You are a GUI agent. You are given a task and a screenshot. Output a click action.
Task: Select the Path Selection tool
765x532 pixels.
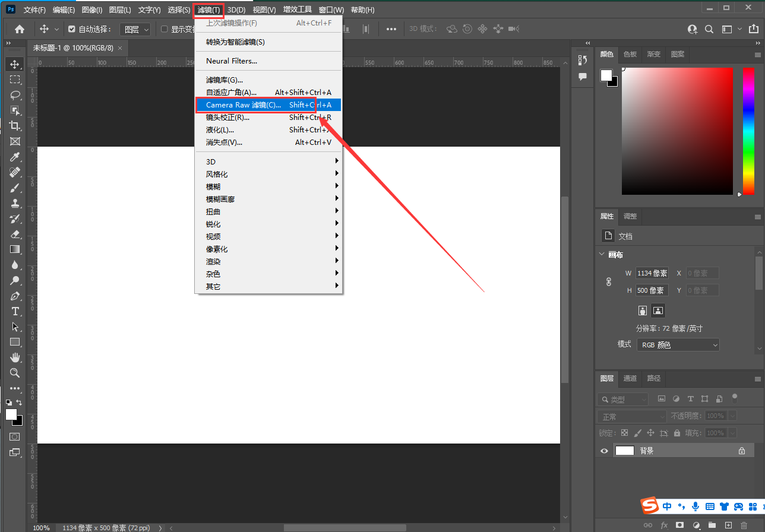[x=15, y=327]
